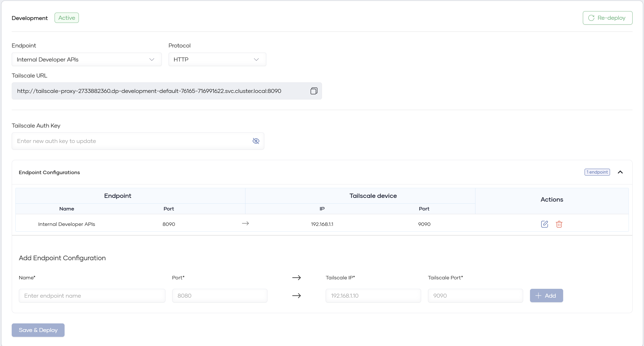Open the Endpoint dropdown
This screenshot has height=346, width=644.
(87, 59)
